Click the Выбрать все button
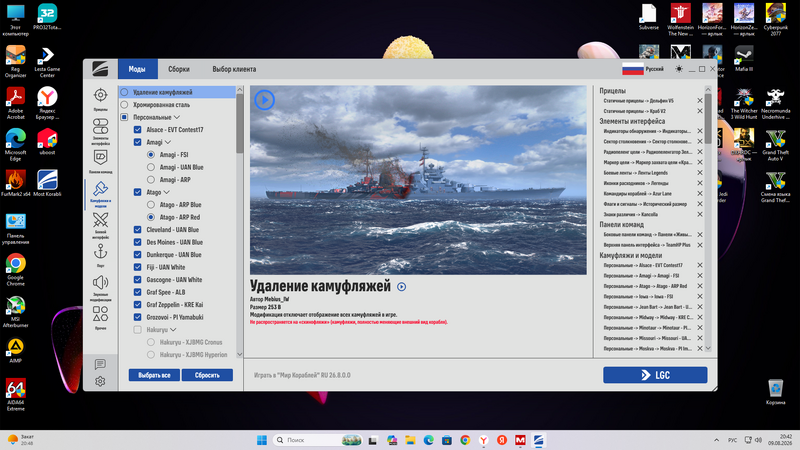The width and height of the screenshot is (800, 450). coord(154,375)
